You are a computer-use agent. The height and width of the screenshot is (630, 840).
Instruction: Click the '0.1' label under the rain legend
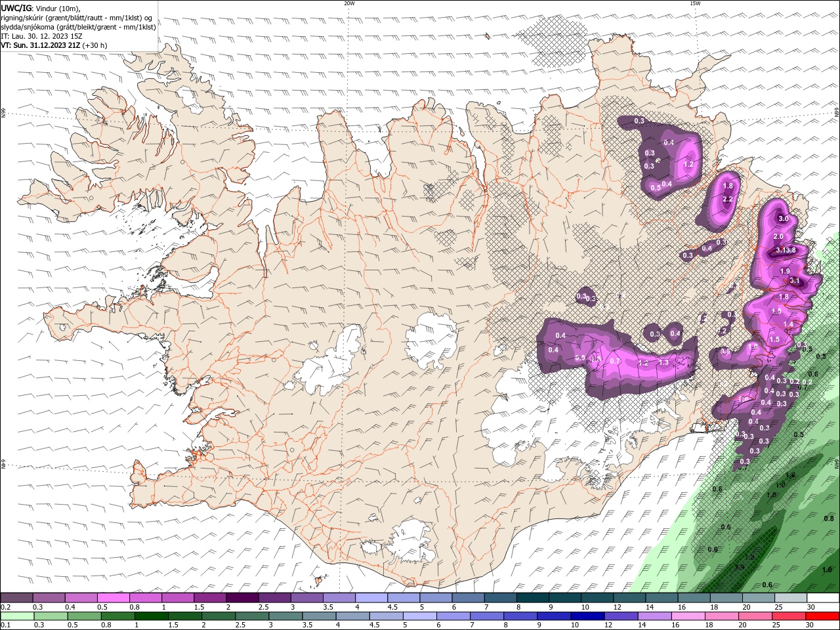point(5,625)
